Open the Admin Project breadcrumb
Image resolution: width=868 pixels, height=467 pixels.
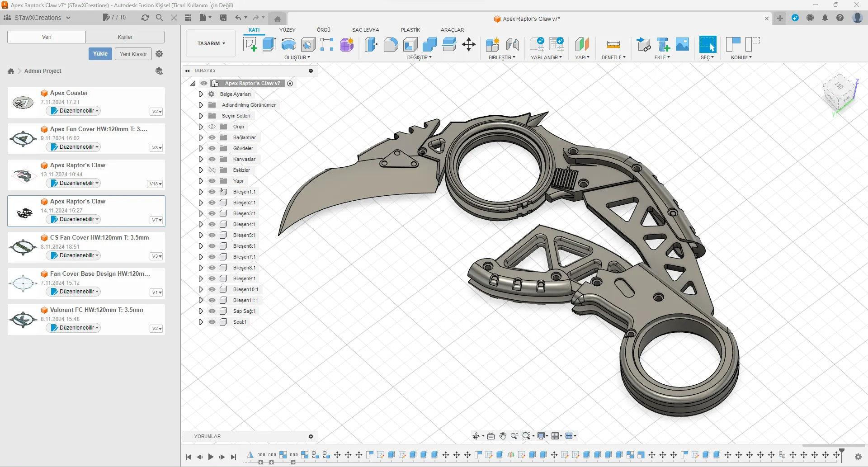(43, 71)
